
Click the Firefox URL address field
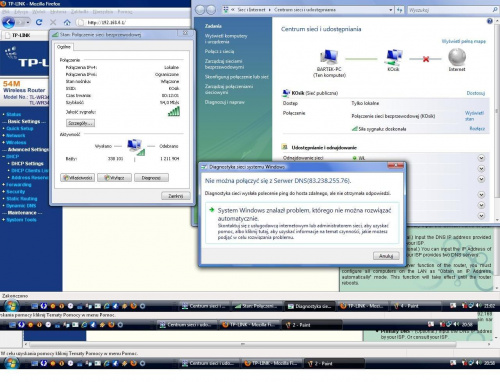point(133,23)
